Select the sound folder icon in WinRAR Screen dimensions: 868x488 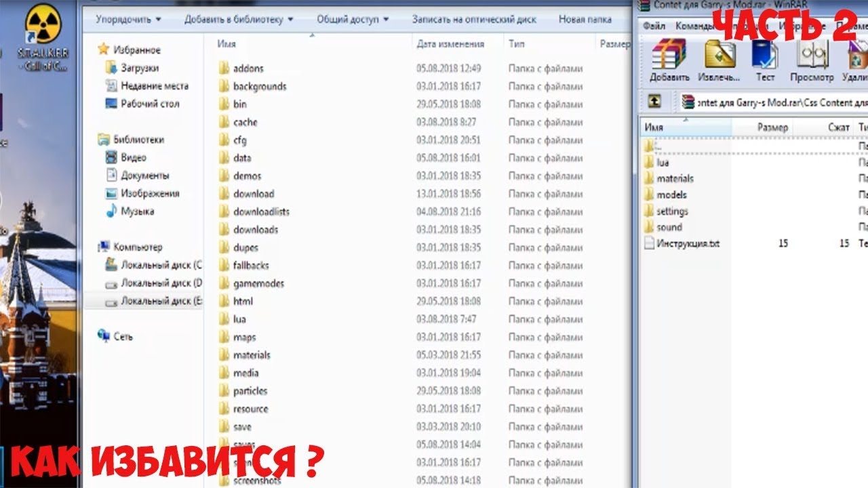(649, 227)
